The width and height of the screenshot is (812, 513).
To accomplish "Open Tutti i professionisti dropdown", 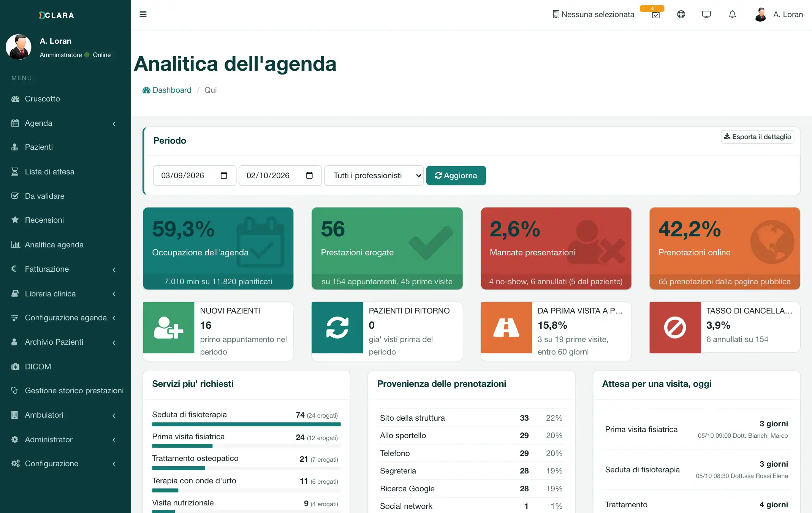I will tap(374, 176).
